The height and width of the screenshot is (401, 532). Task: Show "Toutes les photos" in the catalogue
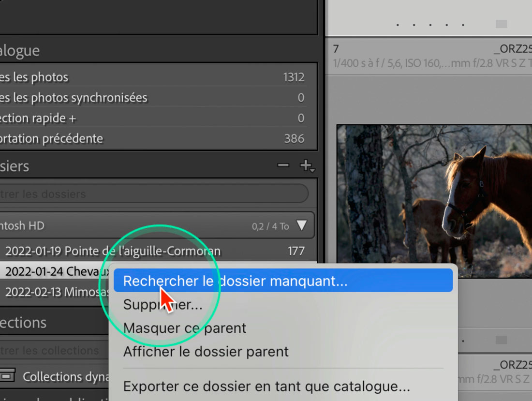tap(35, 77)
